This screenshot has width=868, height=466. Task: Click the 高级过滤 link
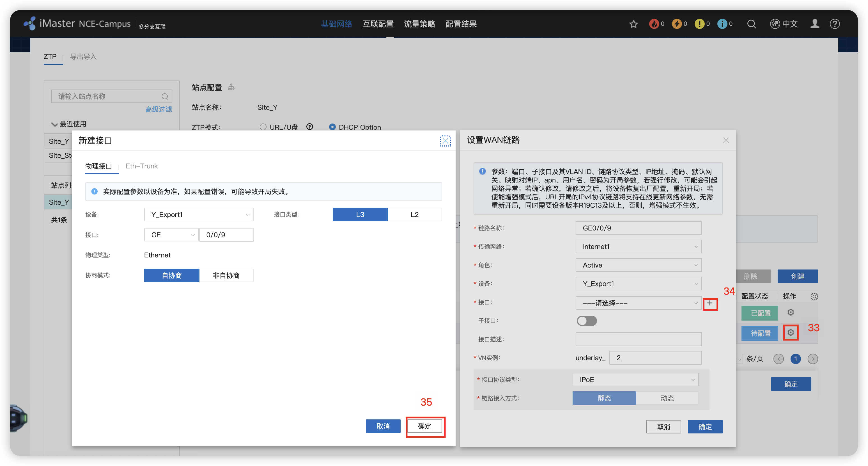click(x=159, y=109)
